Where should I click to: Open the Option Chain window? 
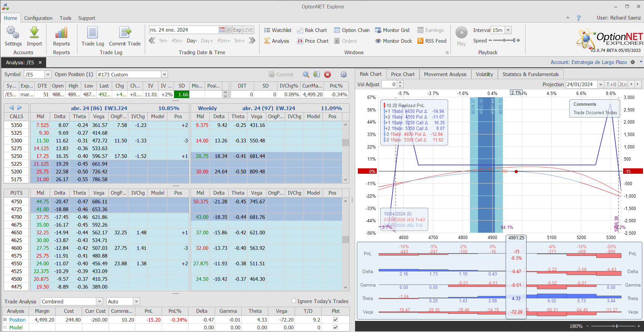click(351, 30)
